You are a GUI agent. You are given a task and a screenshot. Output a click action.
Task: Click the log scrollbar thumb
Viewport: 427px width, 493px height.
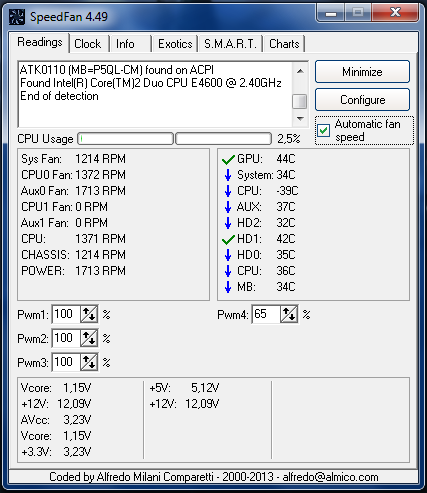[x=300, y=101]
